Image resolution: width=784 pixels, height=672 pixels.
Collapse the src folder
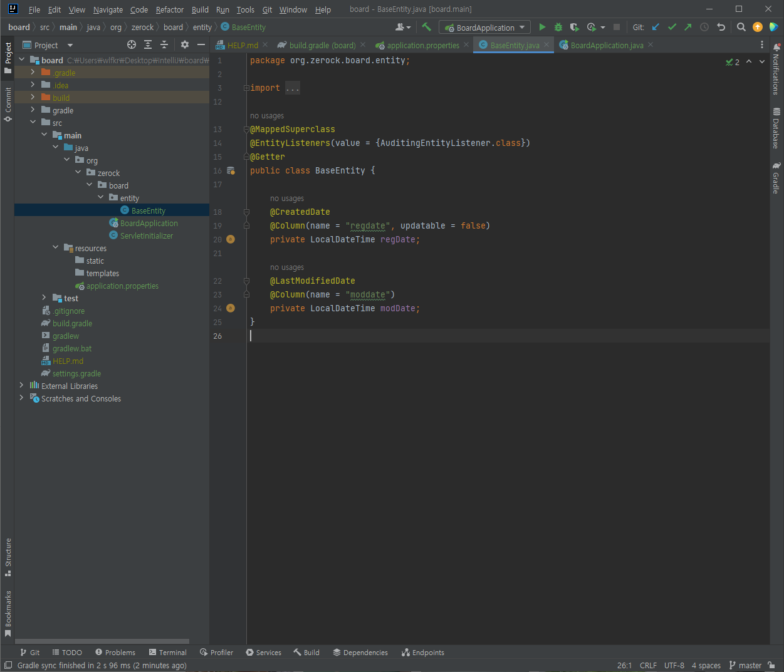pyautogui.click(x=33, y=122)
